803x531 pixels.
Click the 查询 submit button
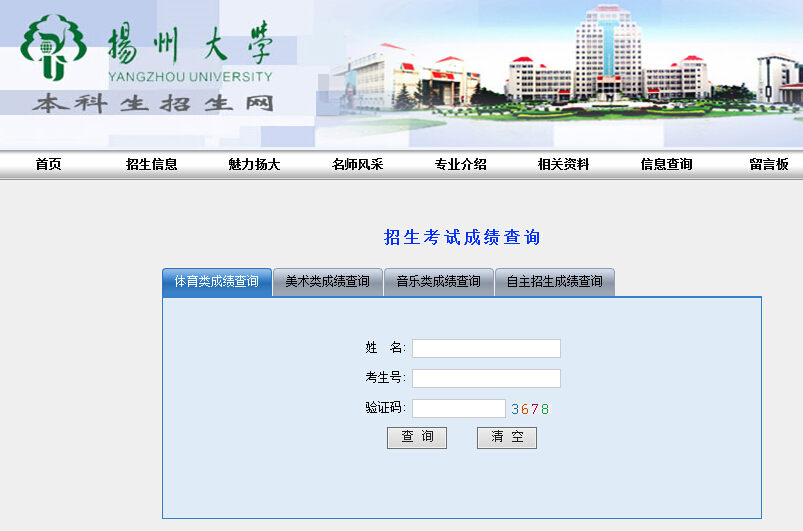pyautogui.click(x=417, y=438)
